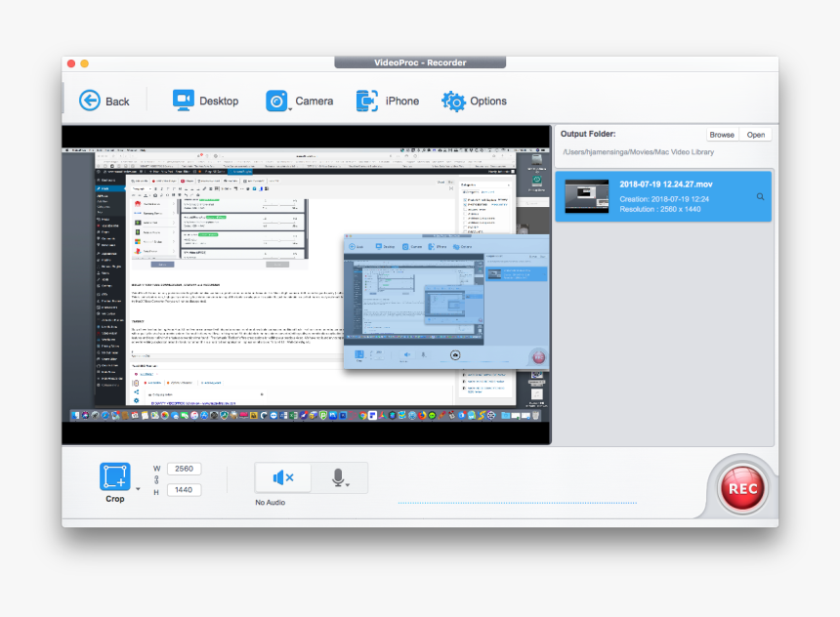Expand the microphone dropdown arrow
This screenshot has width=840, height=617.
348,484
